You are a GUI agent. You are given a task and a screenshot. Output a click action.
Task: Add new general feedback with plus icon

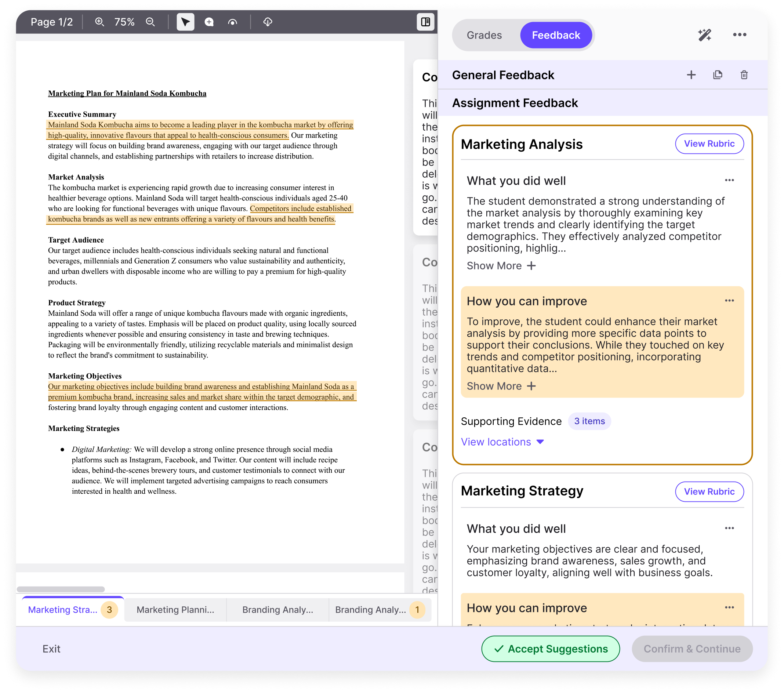coord(691,75)
